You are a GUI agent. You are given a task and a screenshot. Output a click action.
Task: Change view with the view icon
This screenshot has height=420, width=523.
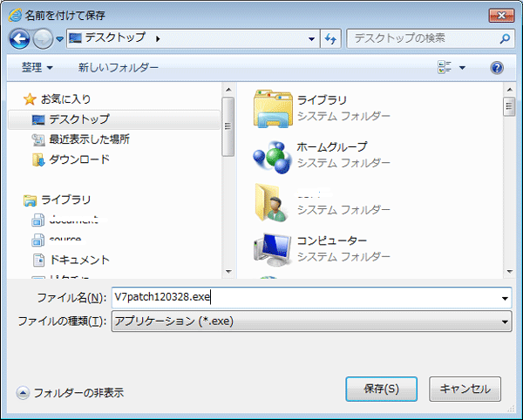(x=445, y=67)
